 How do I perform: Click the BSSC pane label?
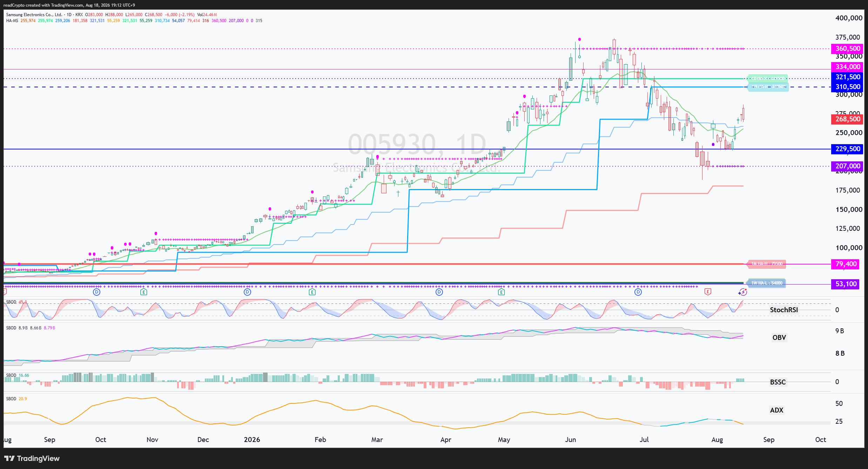coord(778,382)
